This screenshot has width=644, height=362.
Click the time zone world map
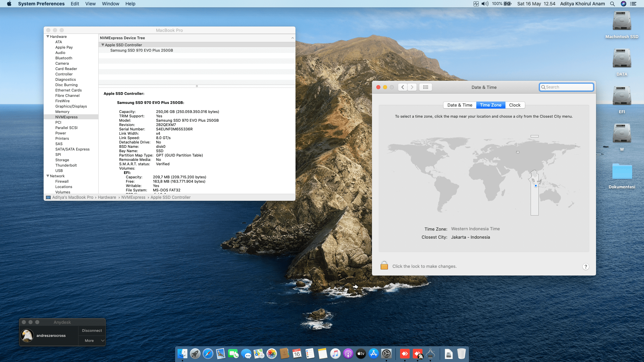pos(484,175)
